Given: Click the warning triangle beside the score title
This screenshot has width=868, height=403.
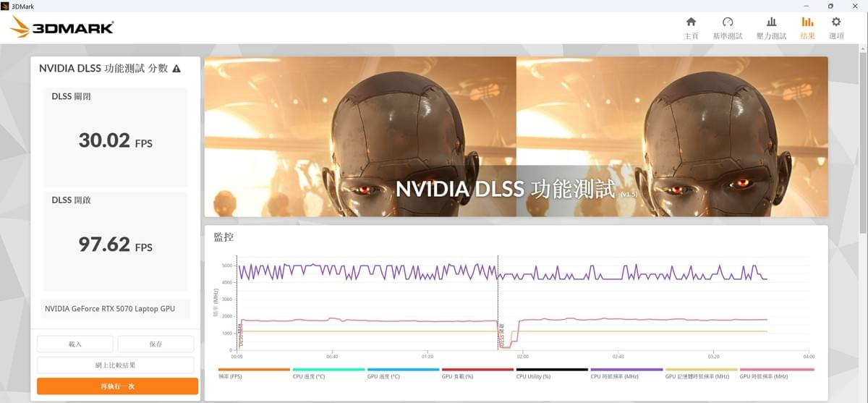Looking at the screenshot, I should [x=176, y=69].
